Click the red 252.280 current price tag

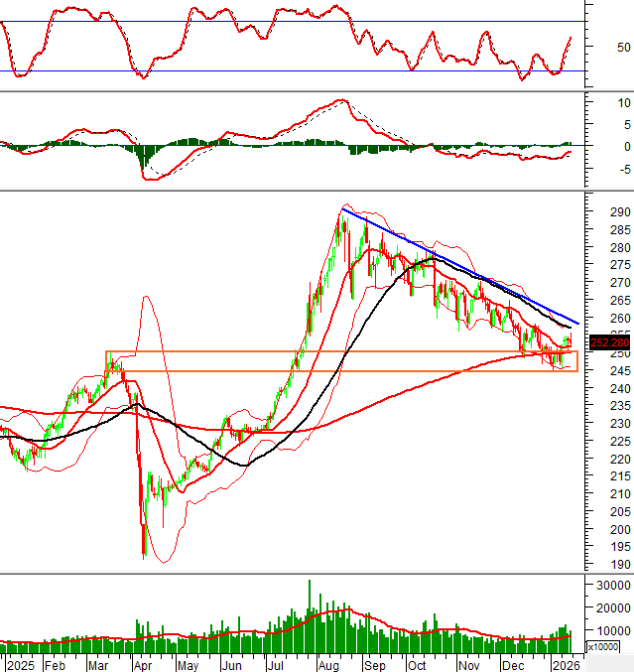(609, 342)
